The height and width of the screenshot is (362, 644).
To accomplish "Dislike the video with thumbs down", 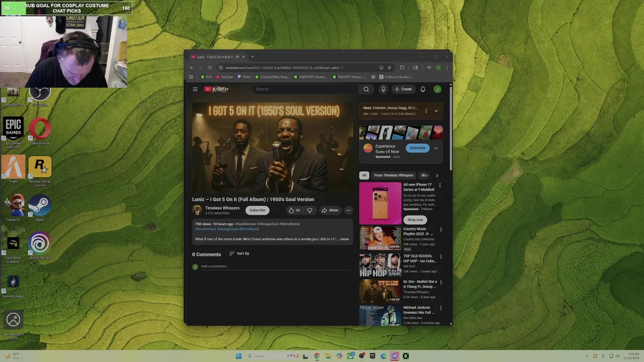I will 309,210.
